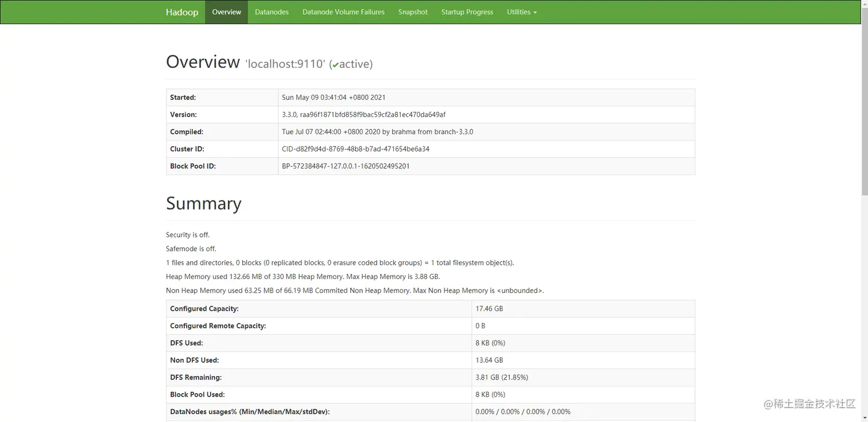868x422 pixels.
Task: Click the 'localhost:9110' hostname text
Action: click(285, 64)
